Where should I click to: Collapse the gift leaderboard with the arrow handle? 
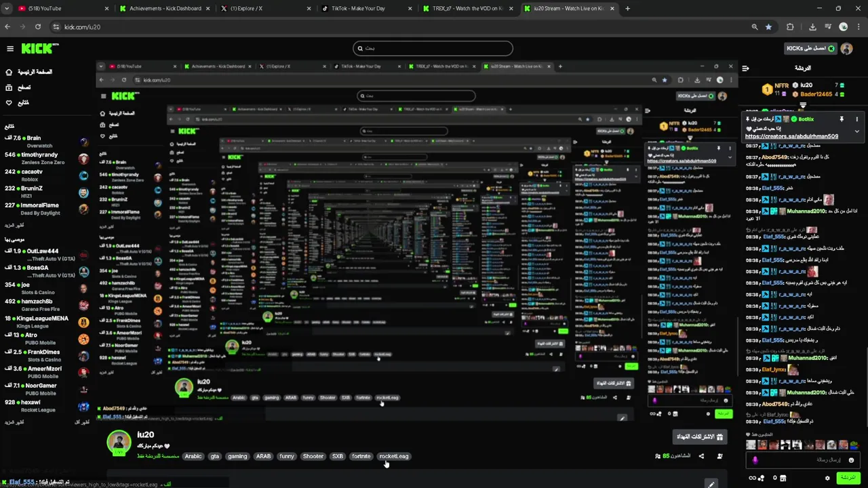[803, 105]
